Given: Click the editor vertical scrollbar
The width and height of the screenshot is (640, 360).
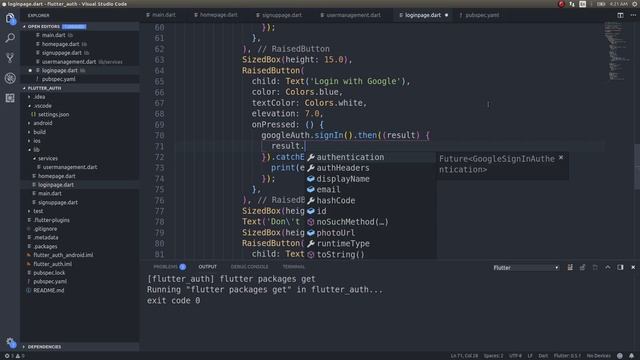Looking at the screenshot, I should click(637, 167).
